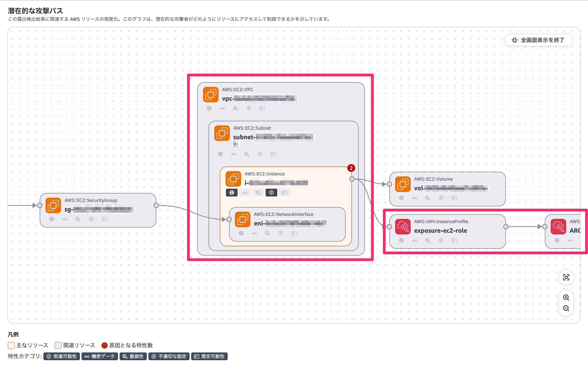588x368 pixels.
Task: Zoom in on the attack path graph
Action: tap(566, 297)
